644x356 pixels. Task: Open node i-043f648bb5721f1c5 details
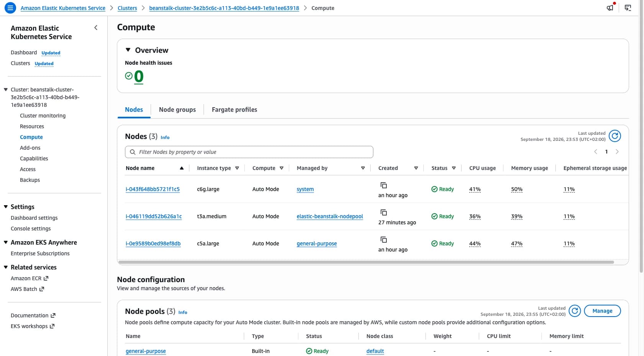tap(153, 189)
